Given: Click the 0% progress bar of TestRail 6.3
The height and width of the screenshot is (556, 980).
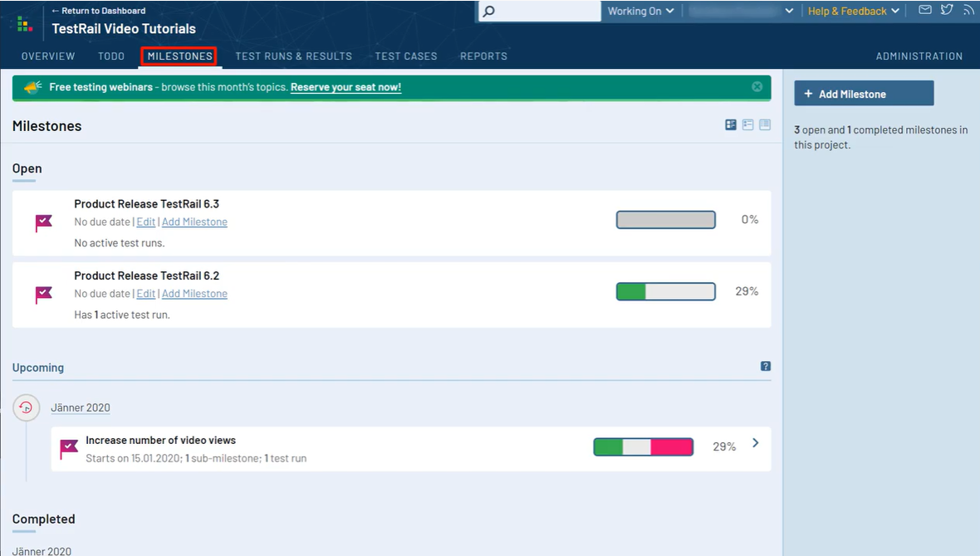Looking at the screenshot, I should click(x=665, y=220).
